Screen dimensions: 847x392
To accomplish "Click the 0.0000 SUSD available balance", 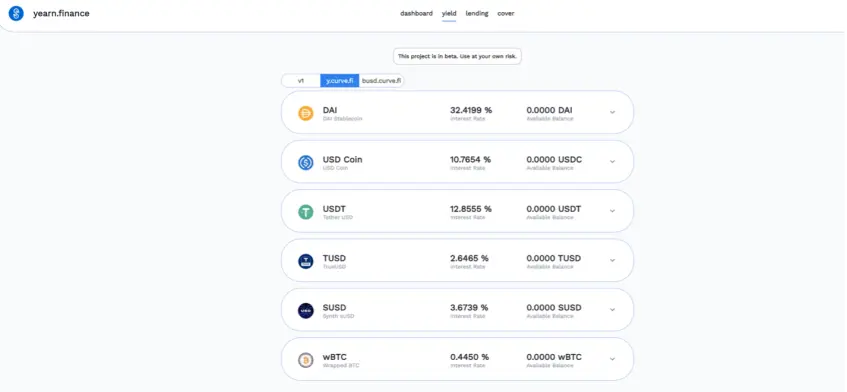I will click(554, 308).
